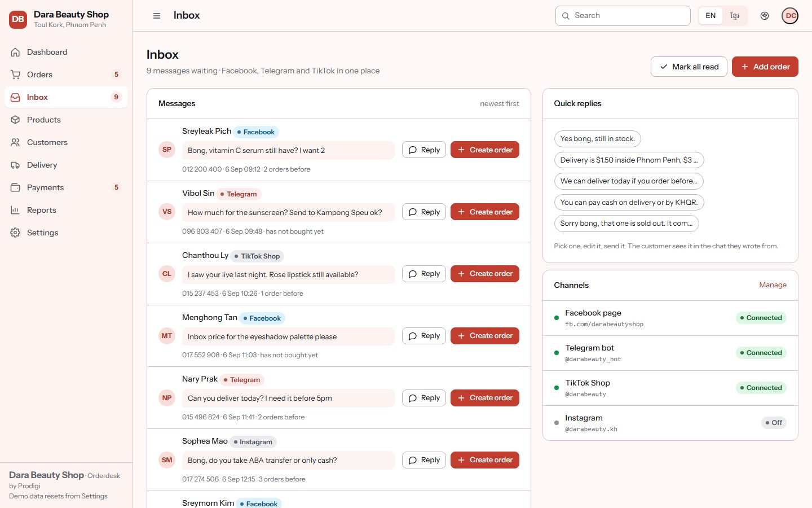This screenshot has width=812, height=508.
Task: Click 'newest first' sort label
Action: pos(500,104)
